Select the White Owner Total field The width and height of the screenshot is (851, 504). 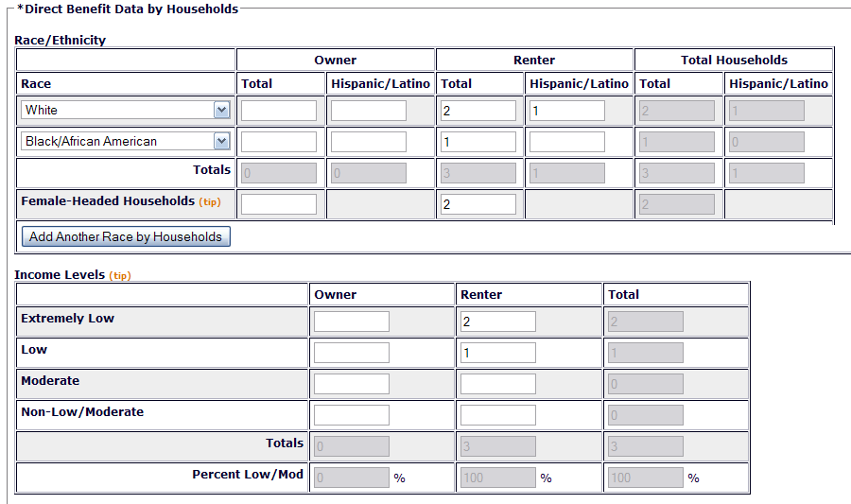click(x=279, y=111)
